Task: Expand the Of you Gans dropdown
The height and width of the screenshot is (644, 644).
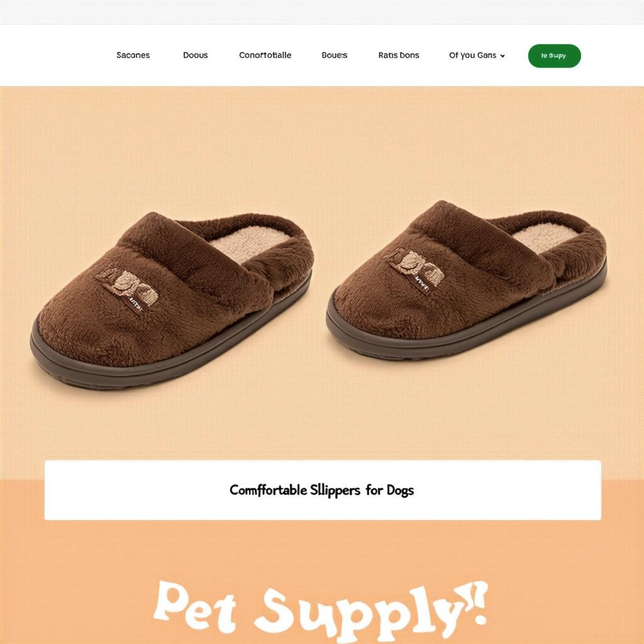Action: coord(477,55)
